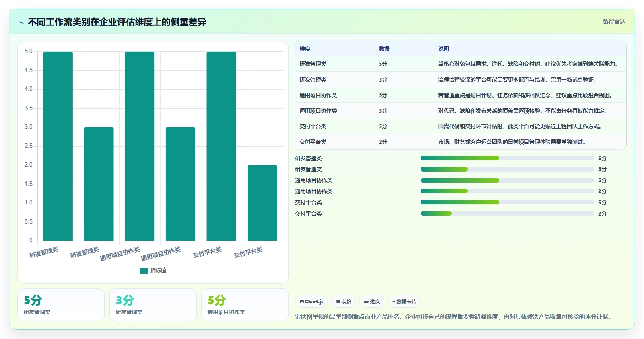Click the description starting 市场、财务或客户运营
This screenshot has height=339, width=644.
(512, 142)
